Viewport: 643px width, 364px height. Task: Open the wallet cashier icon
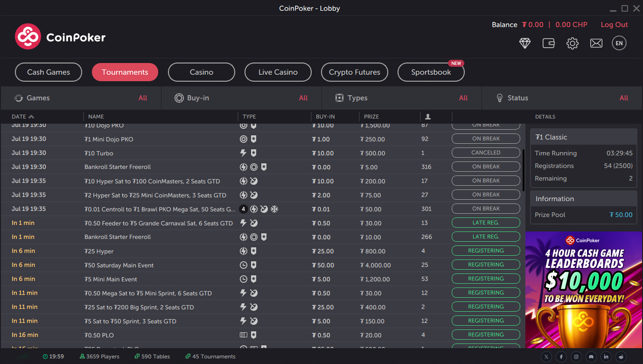pyautogui.click(x=549, y=43)
